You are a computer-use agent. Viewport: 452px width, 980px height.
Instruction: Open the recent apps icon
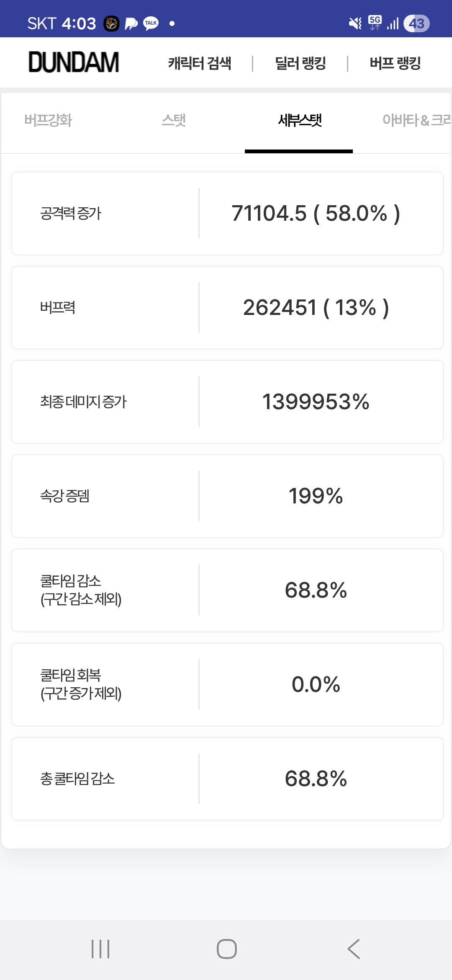tap(100, 949)
